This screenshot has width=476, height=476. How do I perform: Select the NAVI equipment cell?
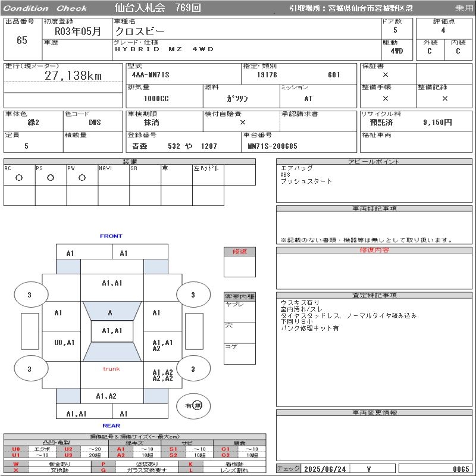click(114, 175)
